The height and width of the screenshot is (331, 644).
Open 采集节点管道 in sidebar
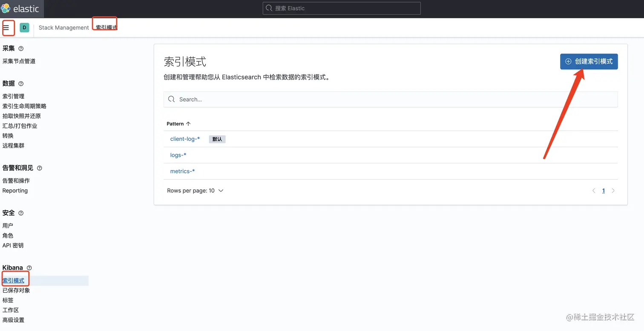(19, 61)
